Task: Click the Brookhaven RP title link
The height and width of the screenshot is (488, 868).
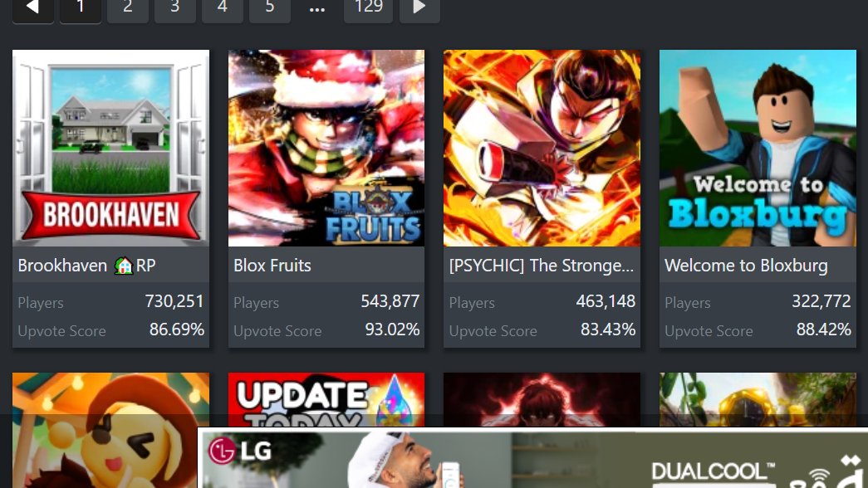Action: (87, 266)
